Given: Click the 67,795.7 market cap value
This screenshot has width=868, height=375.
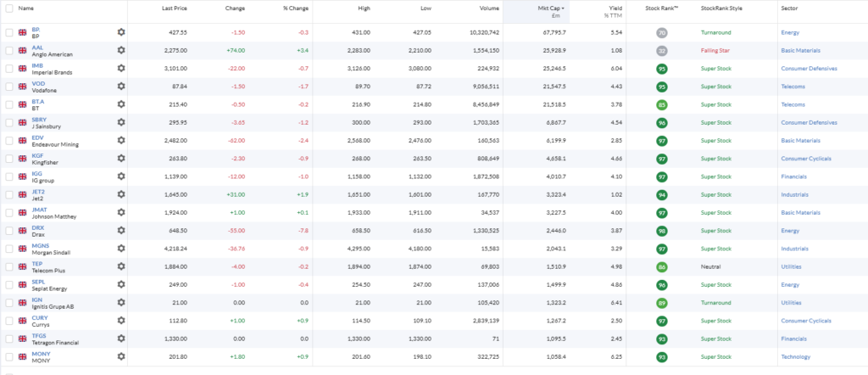Looking at the screenshot, I should point(554,33).
